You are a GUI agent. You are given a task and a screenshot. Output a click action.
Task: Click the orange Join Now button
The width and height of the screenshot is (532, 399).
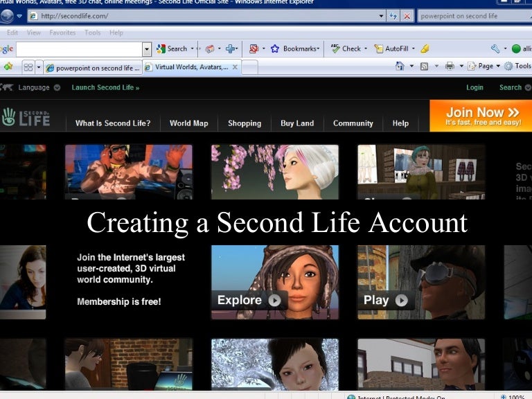tap(481, 116)
